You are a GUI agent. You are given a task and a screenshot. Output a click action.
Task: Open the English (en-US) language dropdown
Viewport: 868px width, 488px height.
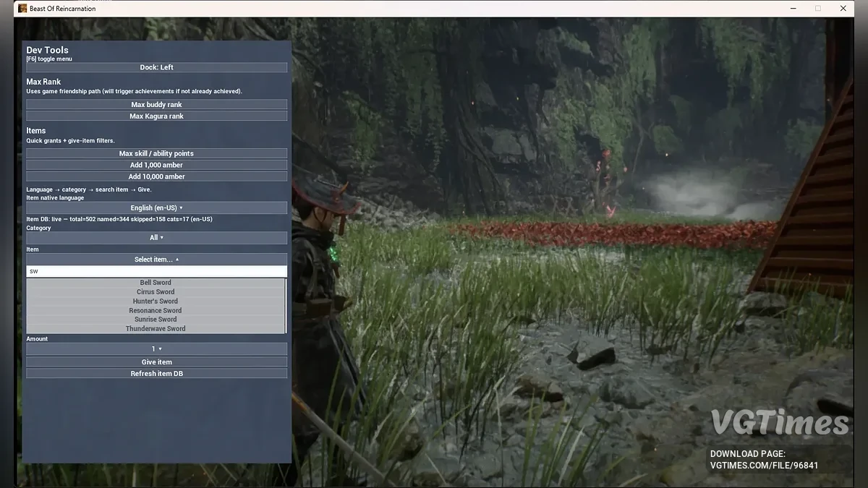pos(157,208)
